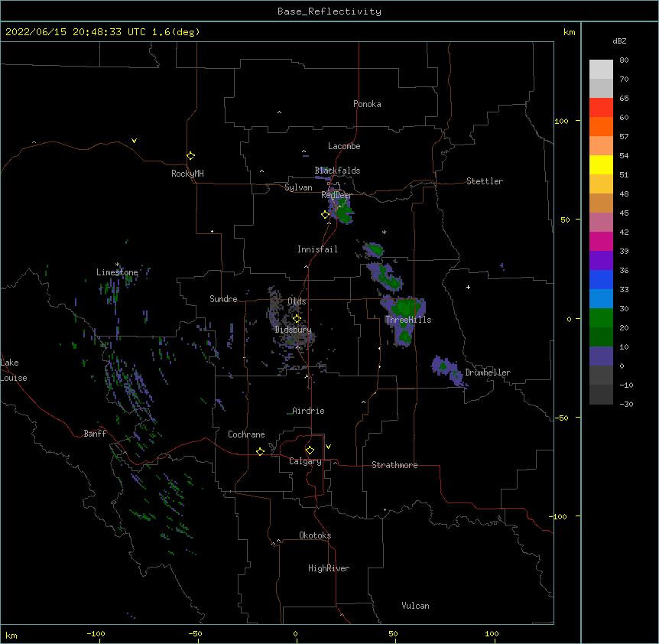Click the Drumheller label
The image size is (659, 644).
[x=488, y=372]
